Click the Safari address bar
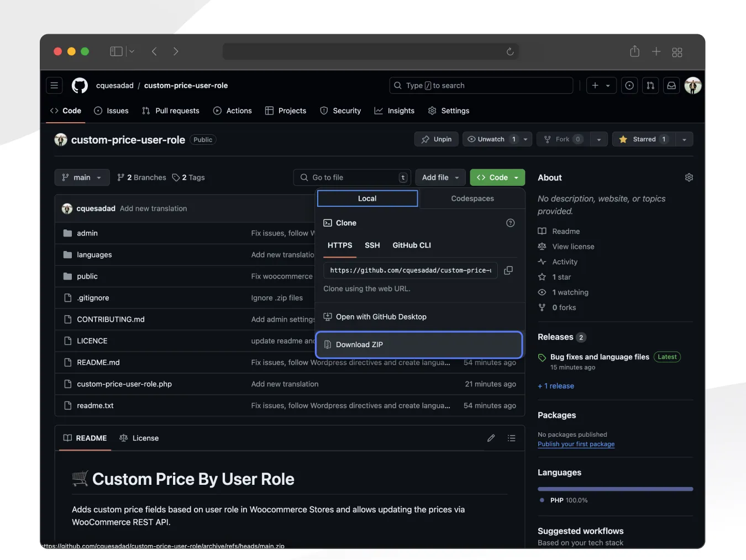The height and width of the screenshot is (560, 746). coord(371,51)
